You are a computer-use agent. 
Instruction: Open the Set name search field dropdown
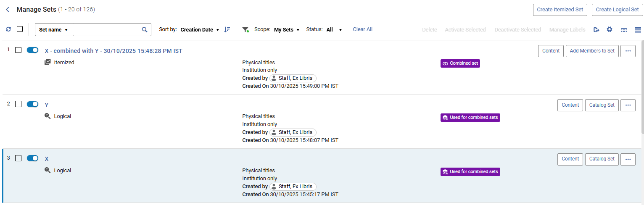[x=53, y=30]
